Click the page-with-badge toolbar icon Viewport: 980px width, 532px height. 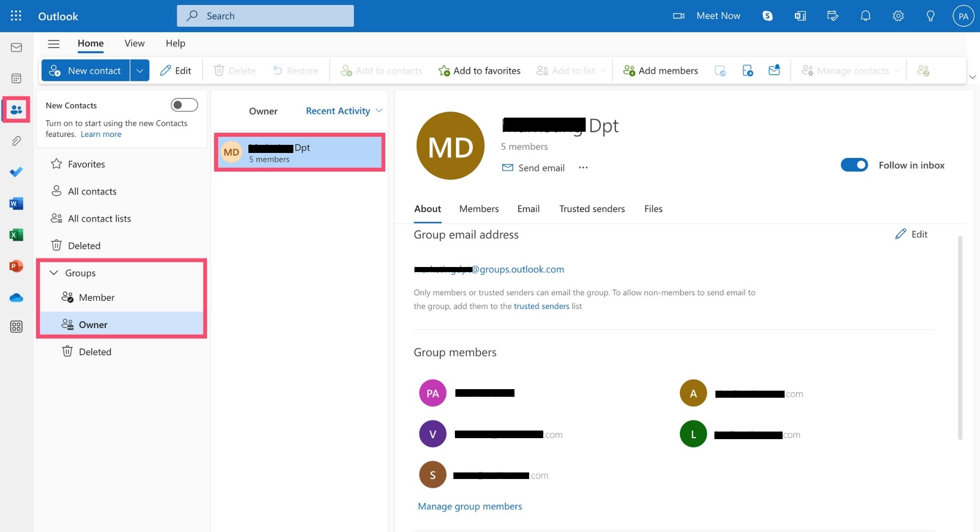(747, 70)
